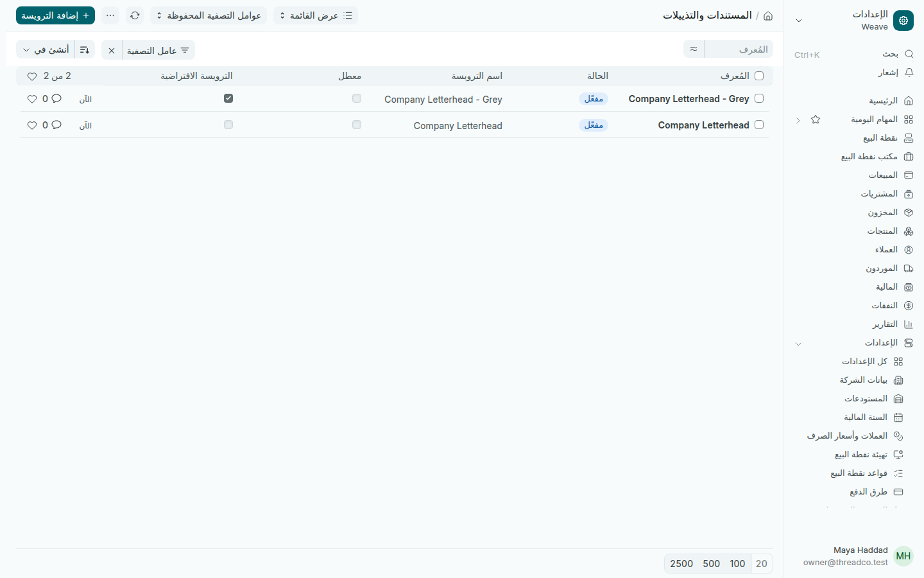The width and height of the screenshot is (924, 578).
Task: Click the refresh list icon
Action: tap(135, 15)
